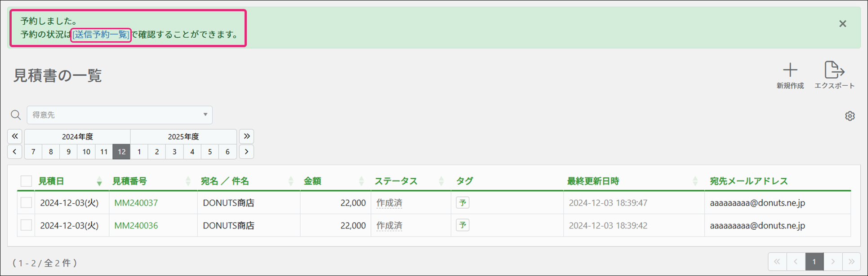Check the box for estimate MM240037
Screen dimensions: 868x276
point(27,203)
